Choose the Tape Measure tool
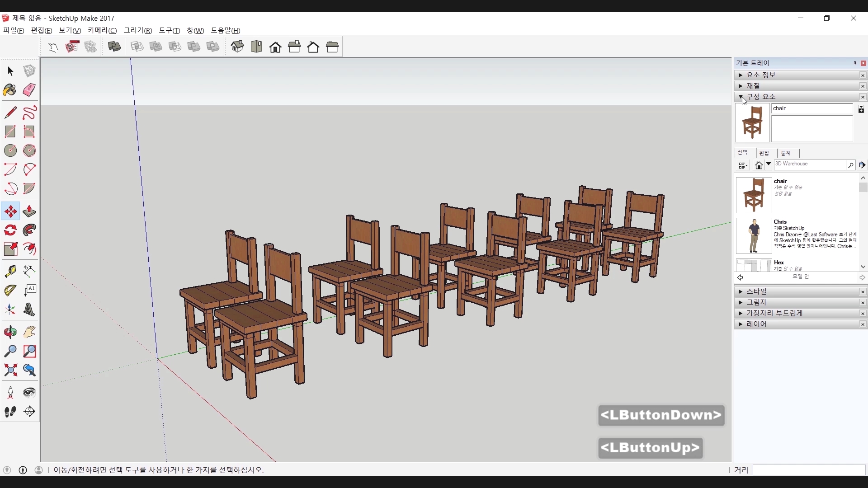The height and width of the screenshot is (488, 868). coord(10,271)
